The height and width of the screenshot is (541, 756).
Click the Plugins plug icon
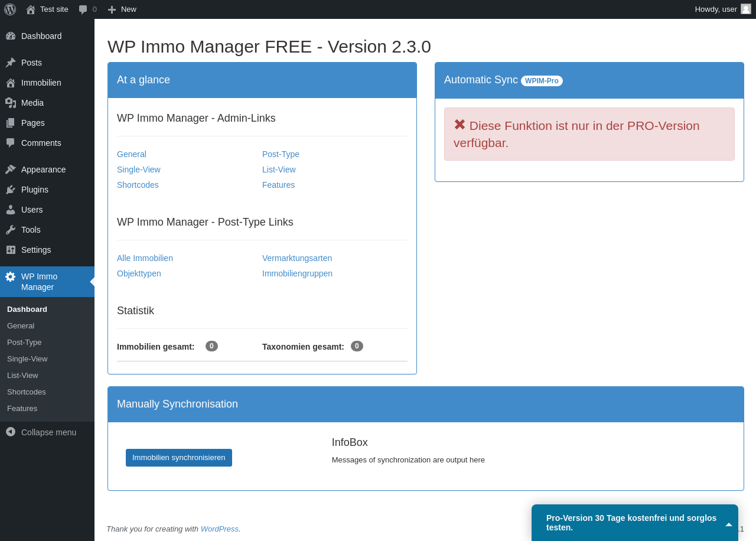[11, 190]
